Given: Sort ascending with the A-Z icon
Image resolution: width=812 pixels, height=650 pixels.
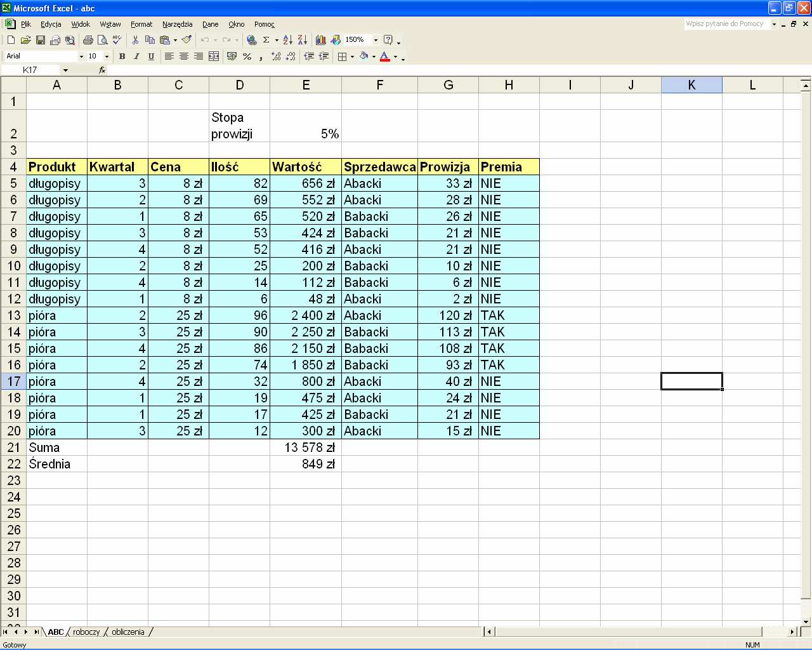Looking at the screenshot, I should [288, 40].
